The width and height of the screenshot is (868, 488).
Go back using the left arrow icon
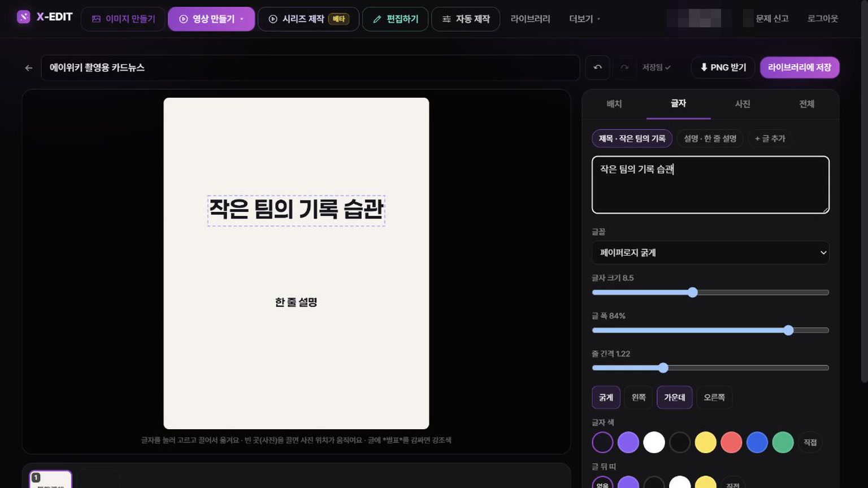click(x=29, y=68)
